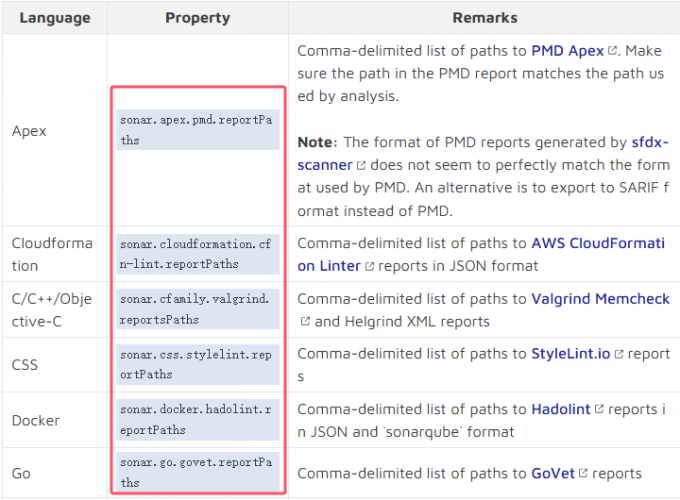Open the AWS CloudFormation Linter link text

tap(600, 242)
